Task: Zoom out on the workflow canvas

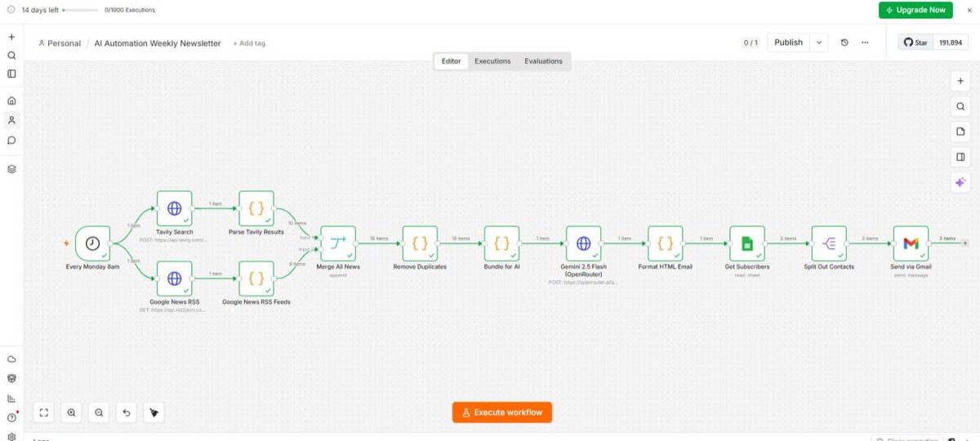Action: (x=99, y=413)
